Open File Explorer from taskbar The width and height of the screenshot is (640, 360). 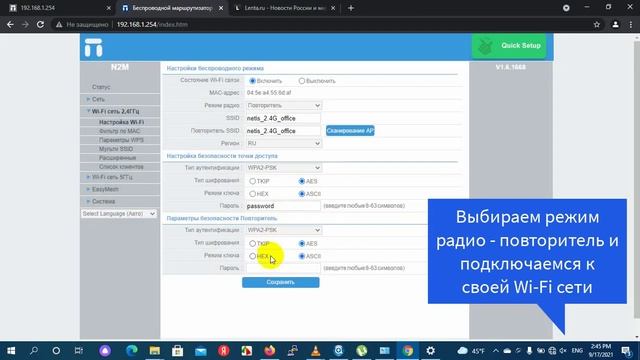point(155,351)
